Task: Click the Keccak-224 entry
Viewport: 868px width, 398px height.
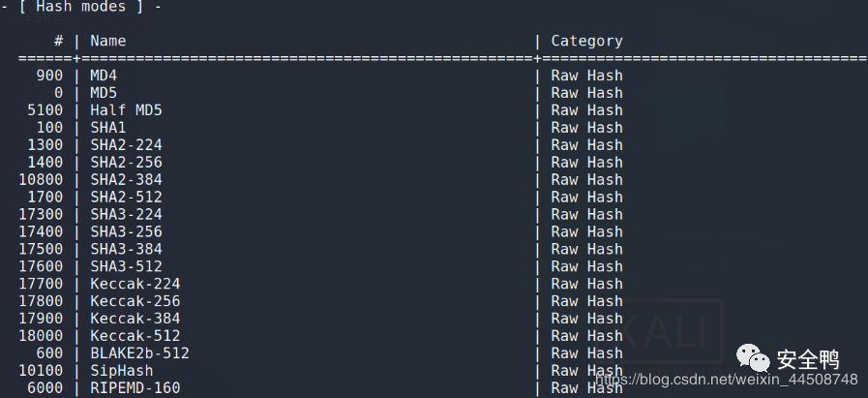Action: pyautogui.click(x=135, y=284)
